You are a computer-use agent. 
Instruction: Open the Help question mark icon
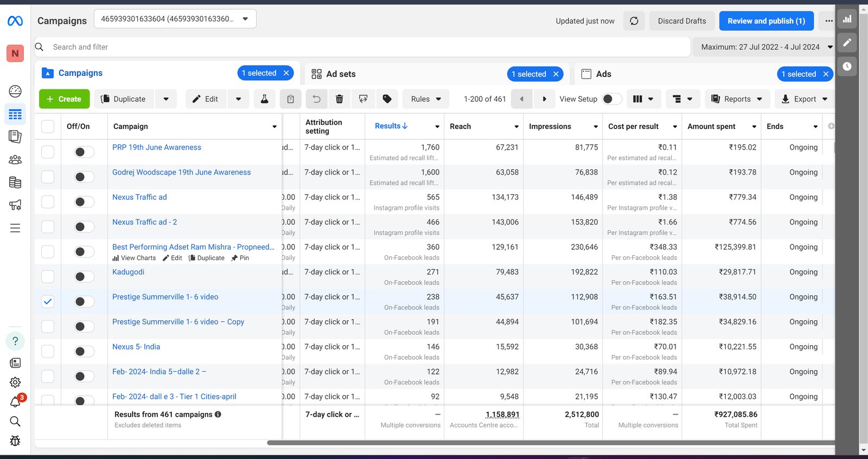point(15,341)
